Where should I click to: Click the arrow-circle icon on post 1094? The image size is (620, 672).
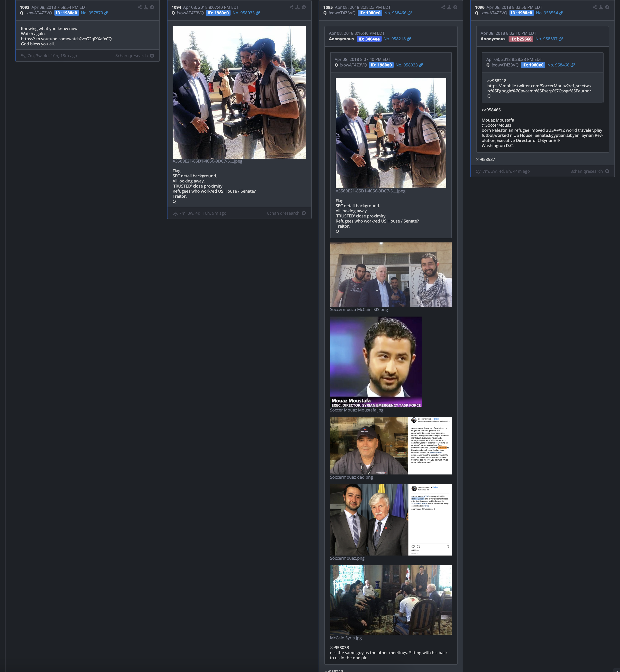pyautogui.click(x=304, y=7)
